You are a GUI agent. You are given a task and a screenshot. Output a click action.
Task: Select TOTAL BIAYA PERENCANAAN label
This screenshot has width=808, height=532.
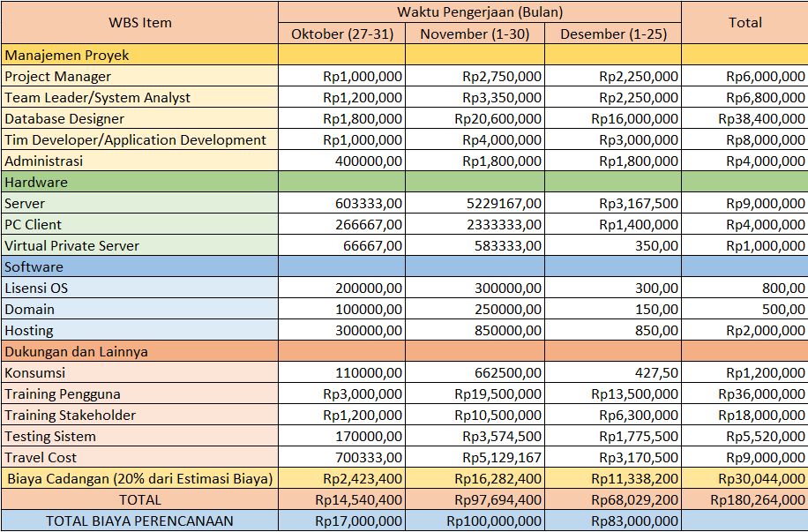pos(139,520)
